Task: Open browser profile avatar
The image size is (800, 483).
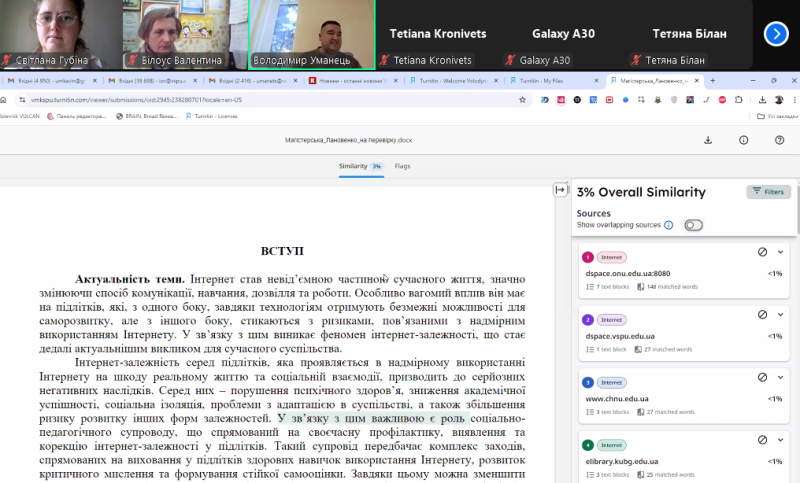Action: point(779,100)
